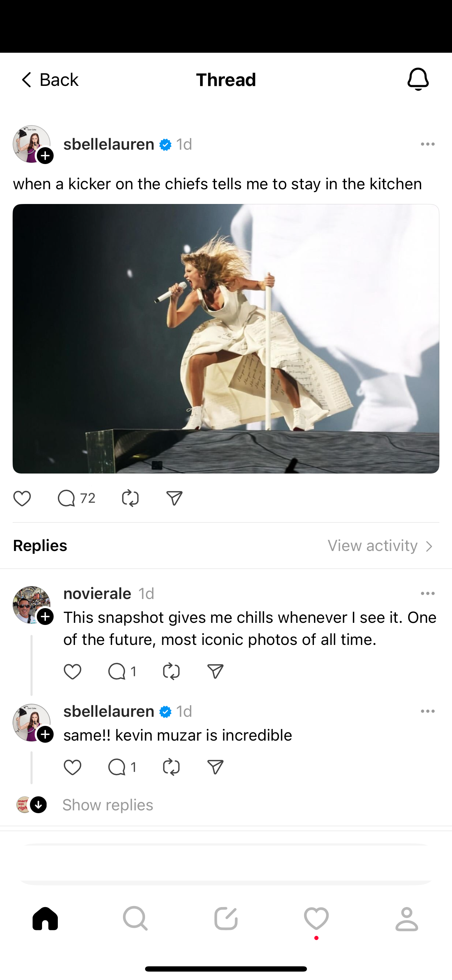Go to the activity heart tab
The image size is (452, 980).
[x=316, y=918]
